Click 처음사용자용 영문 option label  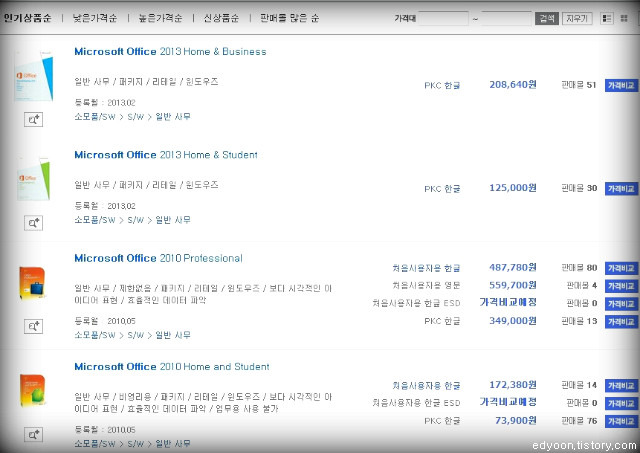pyautogui.click(x=426, y=285)
